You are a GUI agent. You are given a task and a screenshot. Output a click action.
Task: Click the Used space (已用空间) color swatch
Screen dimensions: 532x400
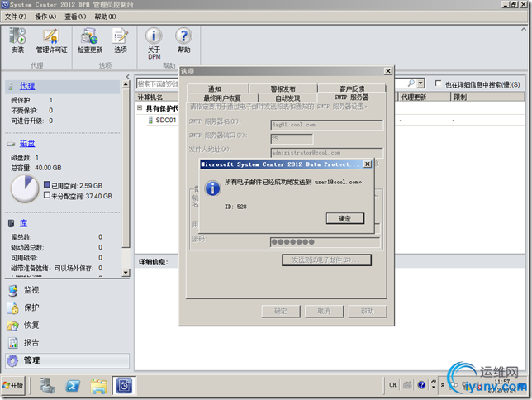(x=47, y=185)
